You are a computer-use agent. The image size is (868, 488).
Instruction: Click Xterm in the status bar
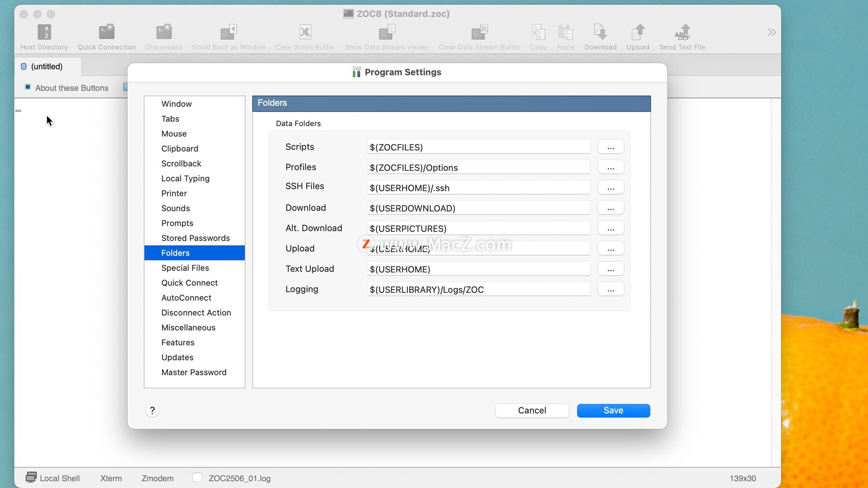point(111,478)
